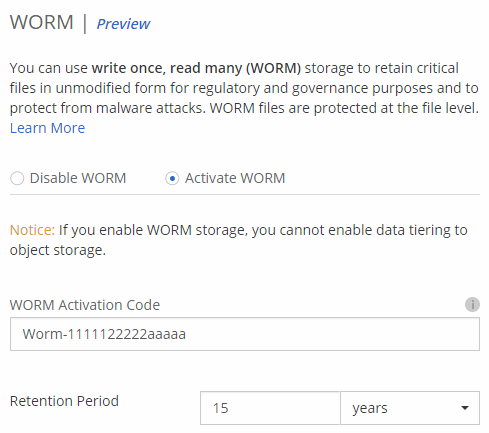Select the Activate WORM radio button
This screenshot has width=489, height=433.
(x=172, y=178)
